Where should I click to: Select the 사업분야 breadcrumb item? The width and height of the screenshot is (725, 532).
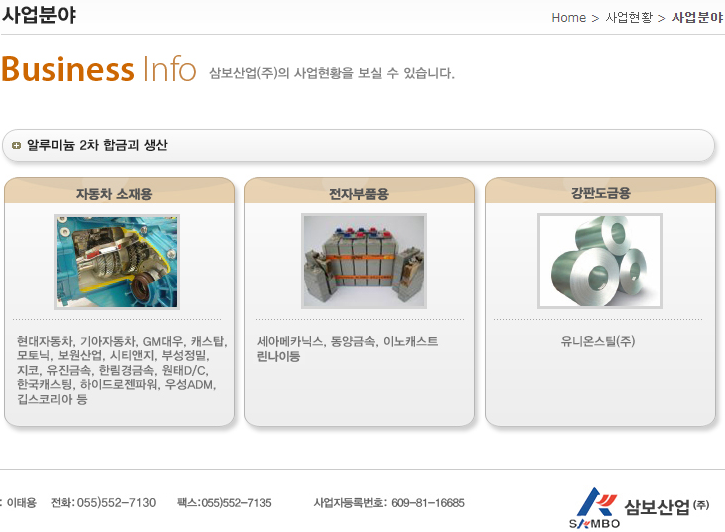pyautogui.click(x=697, y=18)
